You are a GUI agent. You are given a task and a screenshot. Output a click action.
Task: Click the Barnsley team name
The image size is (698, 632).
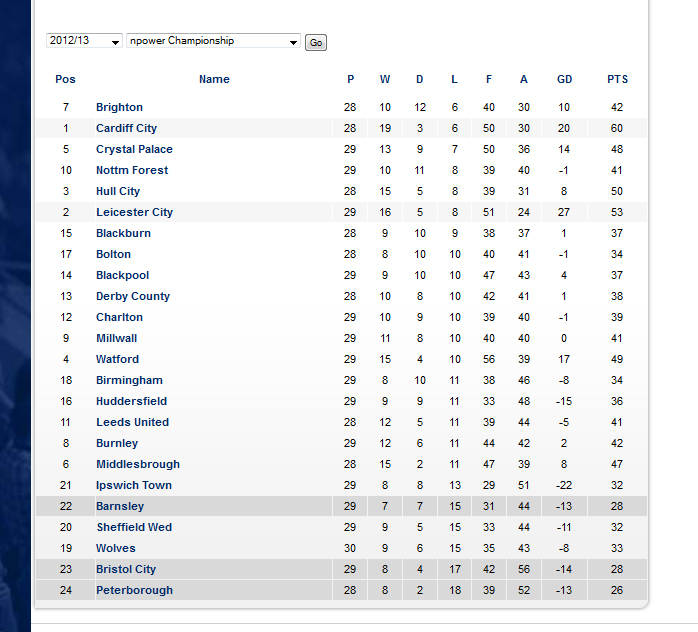[x=120, y=506]
